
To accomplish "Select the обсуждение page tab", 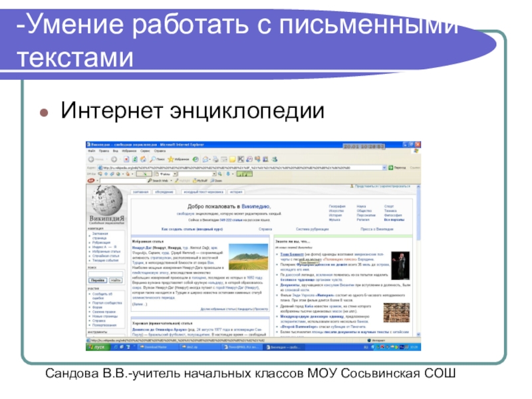I will (x=164, y=192).
